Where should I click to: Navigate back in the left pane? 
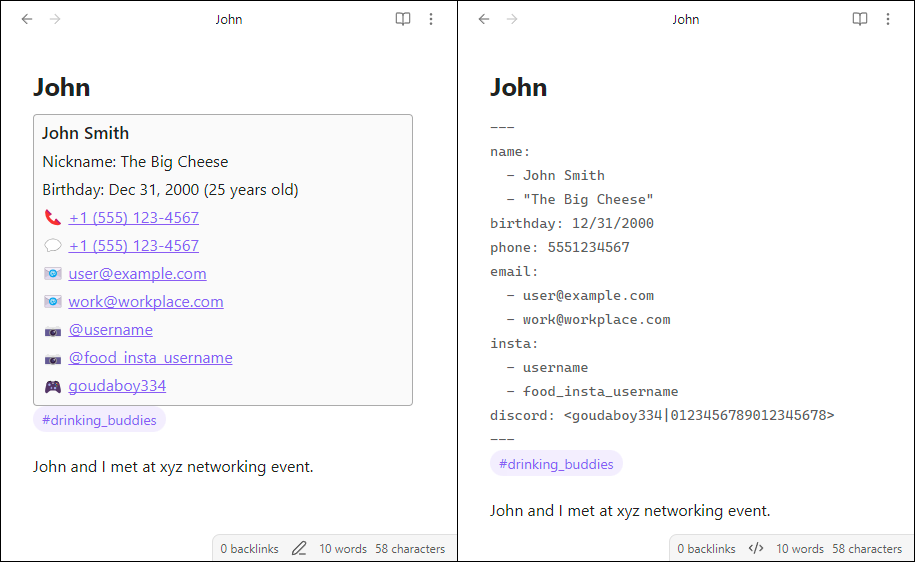27,19
